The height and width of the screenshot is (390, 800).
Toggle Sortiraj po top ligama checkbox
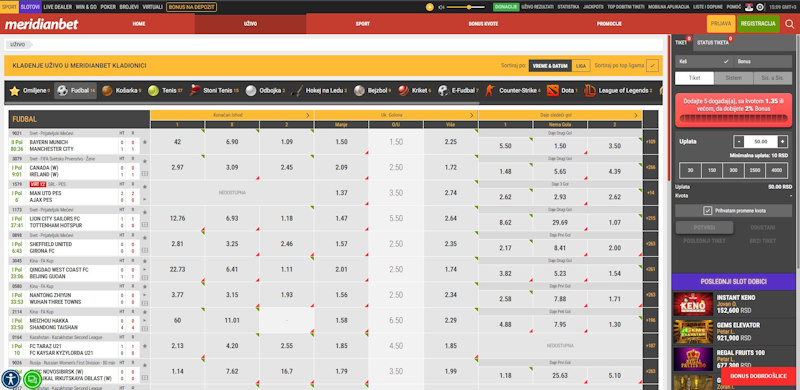click(652, 65)
